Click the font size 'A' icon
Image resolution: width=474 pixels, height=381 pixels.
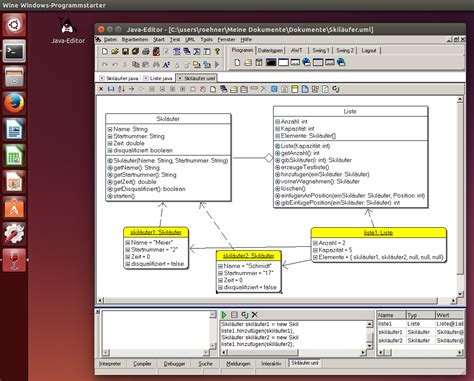click(x=166, y=64)
